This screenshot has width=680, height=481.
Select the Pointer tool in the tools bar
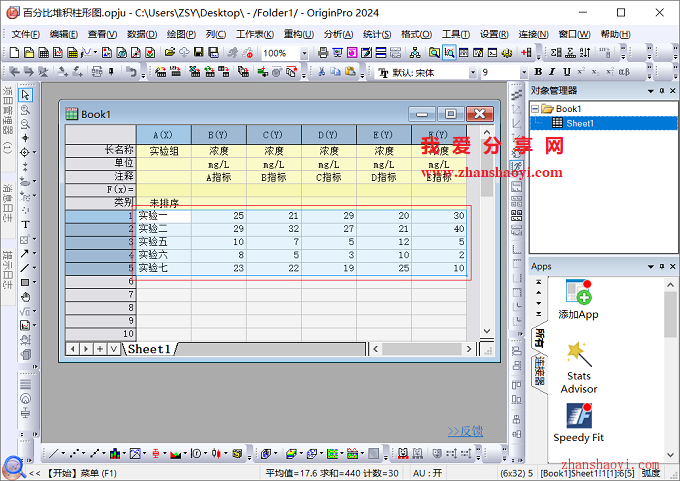click(x=25, y=95)
